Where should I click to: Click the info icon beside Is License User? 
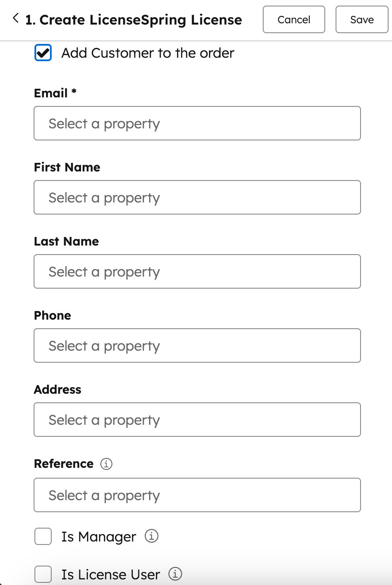pos(175,574)
